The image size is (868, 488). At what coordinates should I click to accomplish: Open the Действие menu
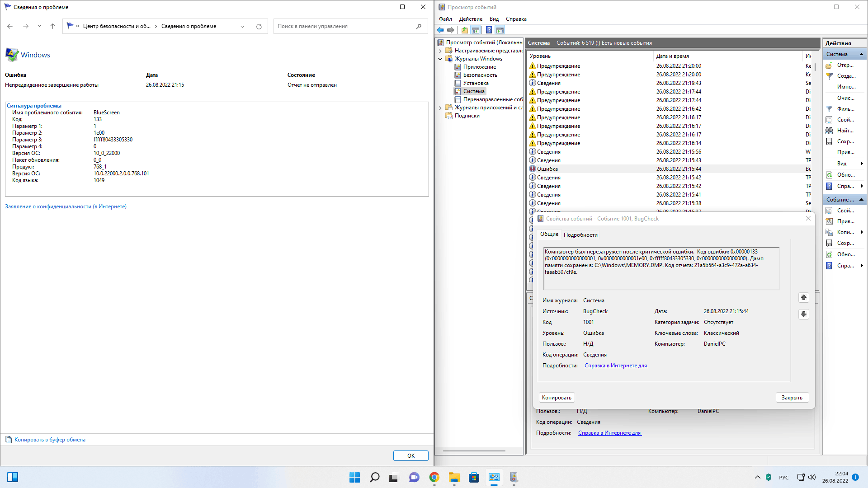tap(471, 19)
